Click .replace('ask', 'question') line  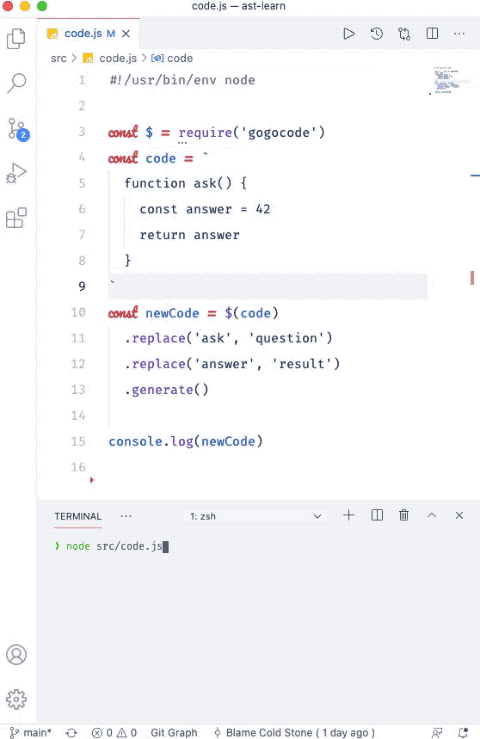coord(228,338)
